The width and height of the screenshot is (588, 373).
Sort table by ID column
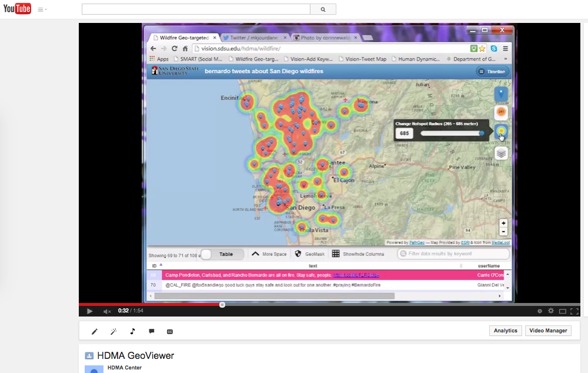click(x=154, y=266)
